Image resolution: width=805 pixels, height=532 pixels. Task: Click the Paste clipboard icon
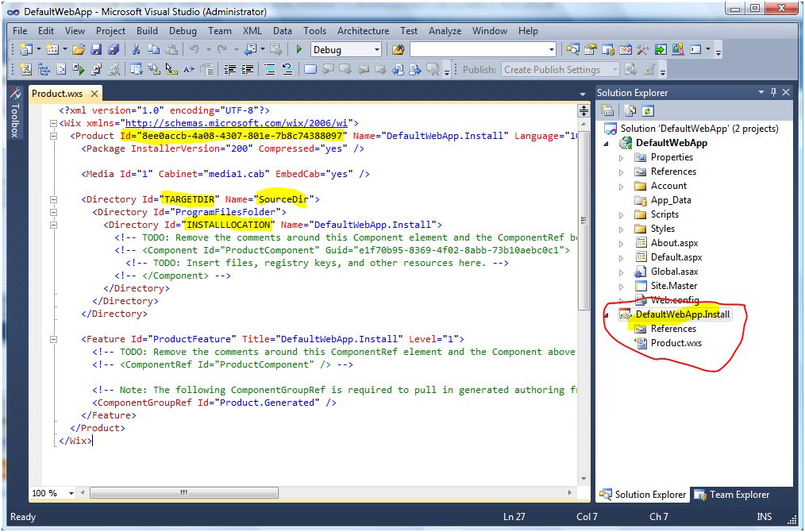[x=171, y=49]
